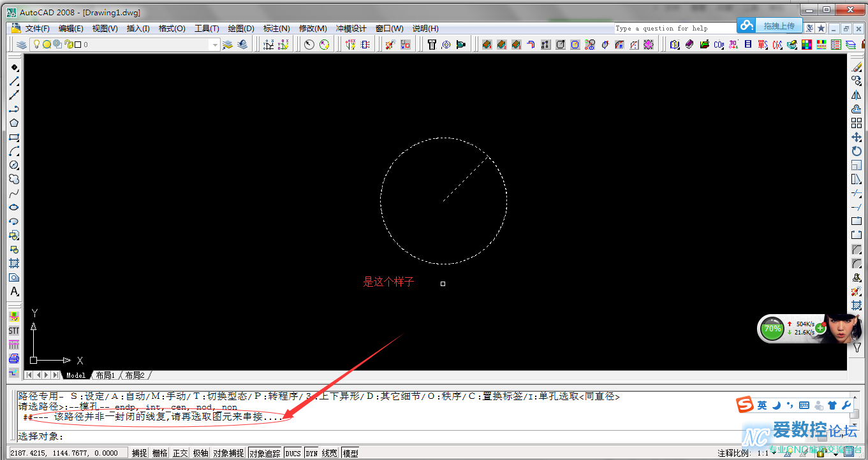Toggle 捕捉 snap mode in status bar
Viewport: 868px width, 460px height.
140,453
